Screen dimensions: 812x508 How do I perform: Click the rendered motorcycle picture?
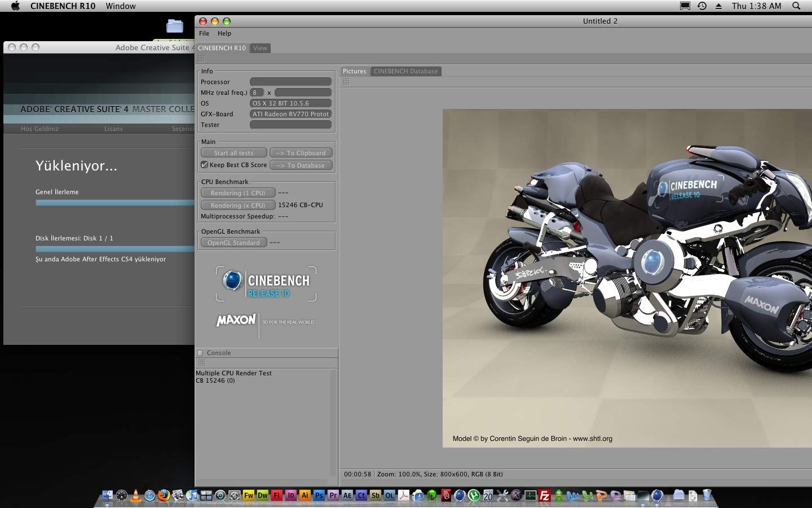click(x=627, y=278)
